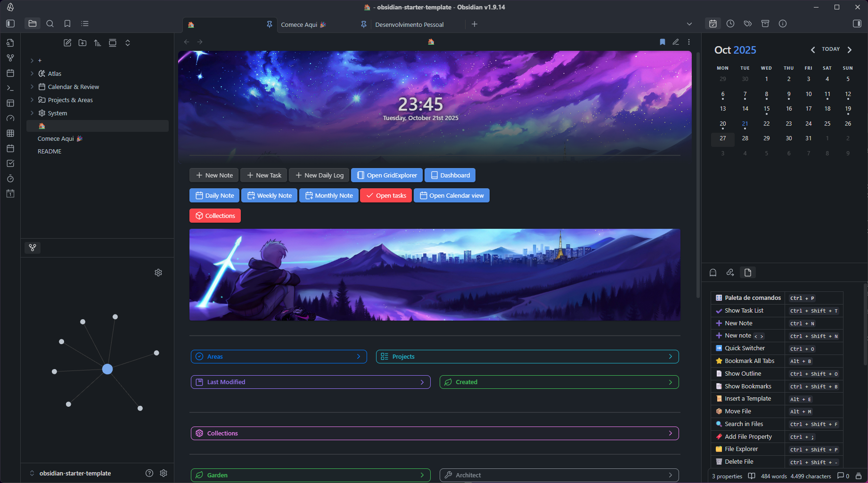Navigate back with left arrow
Image resolution: width=868 pixels, height=483 pixels.
[x=187, y=42]
